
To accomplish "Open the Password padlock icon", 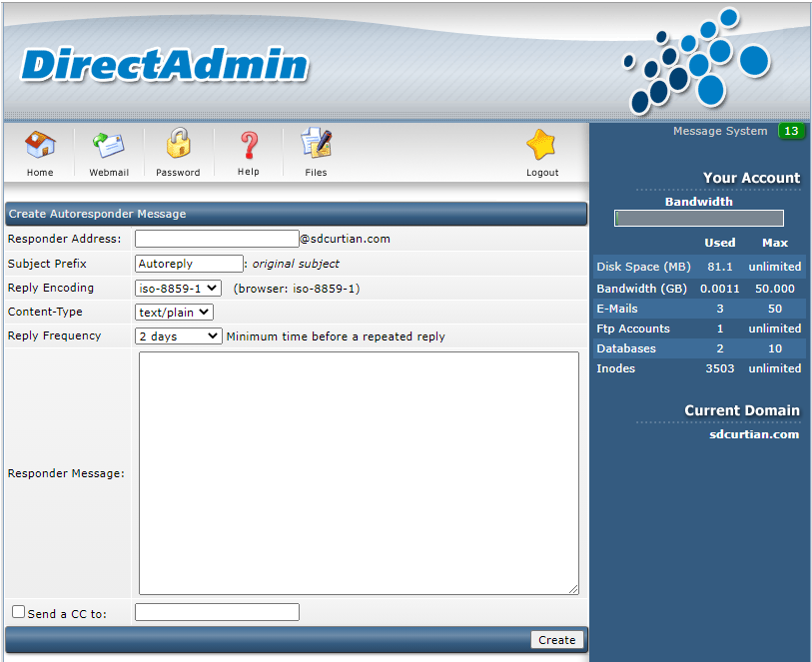I will point(178,143).
